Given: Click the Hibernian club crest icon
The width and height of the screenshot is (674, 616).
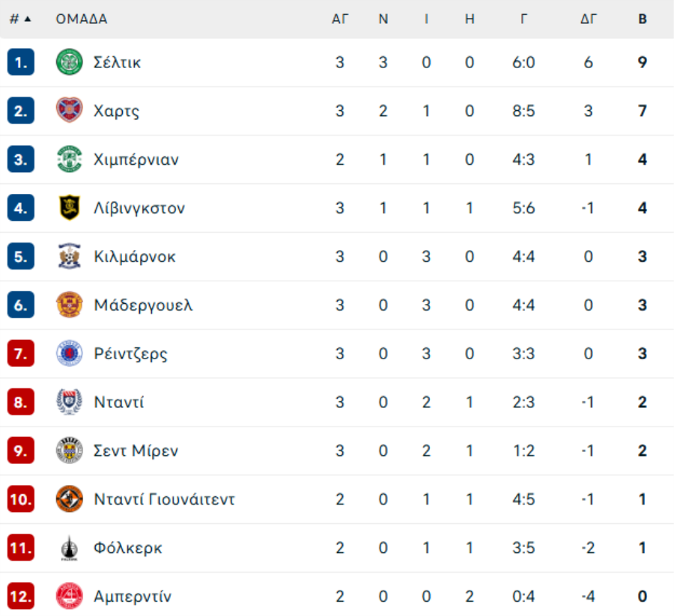Looking at the screenshot, I should (69, 159).
